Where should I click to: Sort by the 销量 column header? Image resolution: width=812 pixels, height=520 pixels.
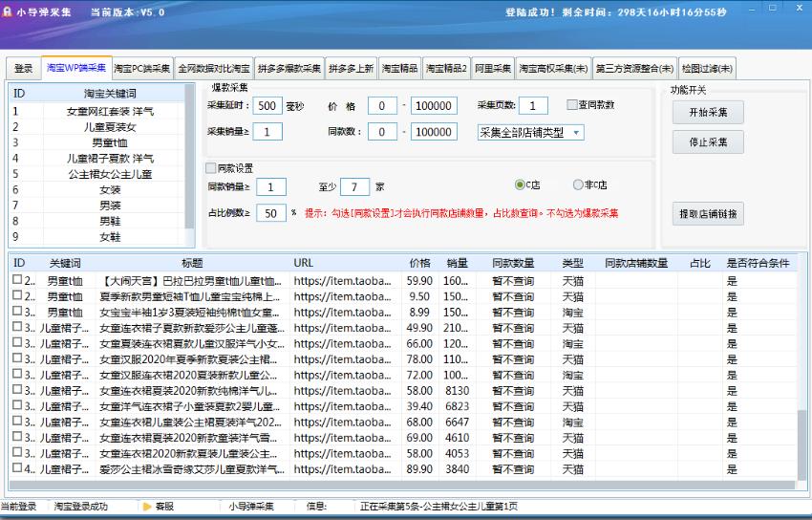(x=457, y=263)
